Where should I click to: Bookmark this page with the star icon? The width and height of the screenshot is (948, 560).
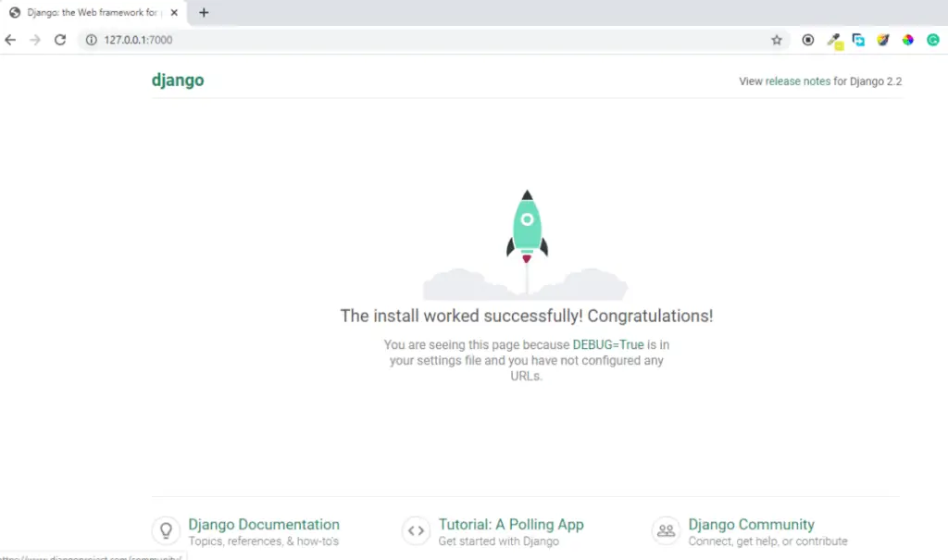tap(777, 40)
